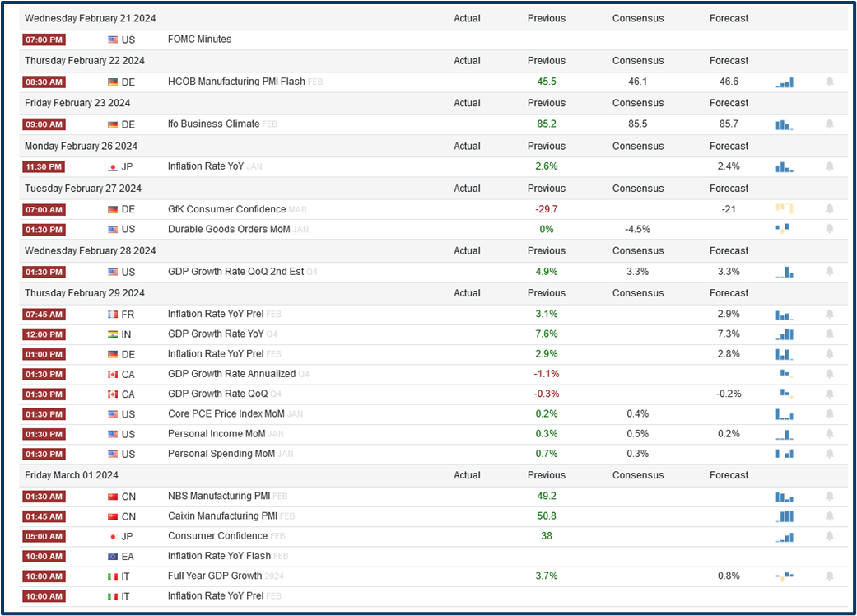Click the Germany flag beside GfK Consumer Confidence

tap(113, 209)
